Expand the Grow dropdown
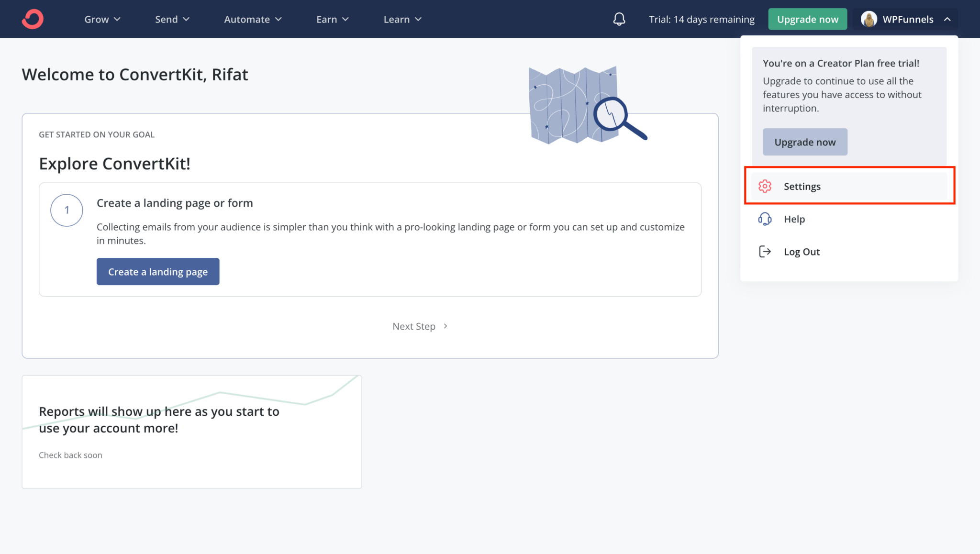This screenshot has height=554, width=980. [x=102, y=19]
